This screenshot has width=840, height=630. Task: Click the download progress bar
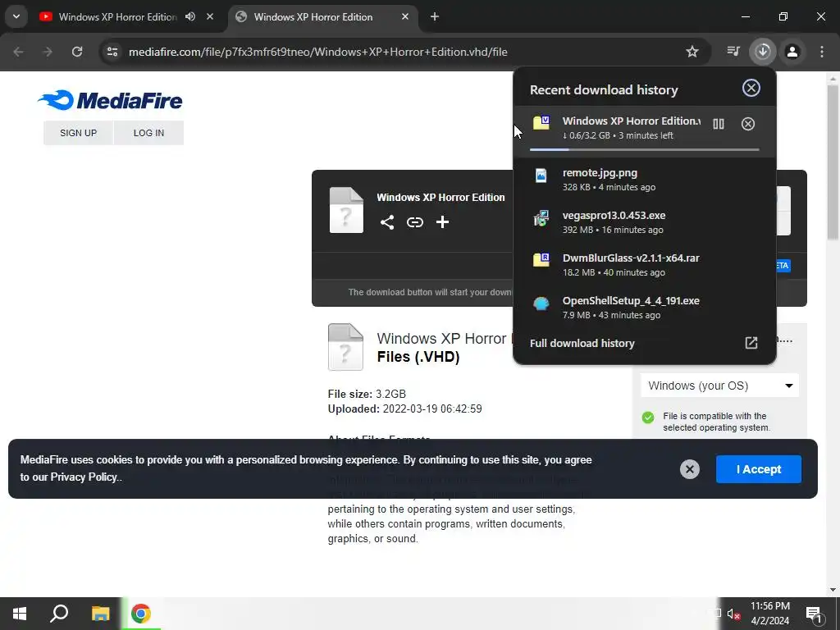click(645, 149)
